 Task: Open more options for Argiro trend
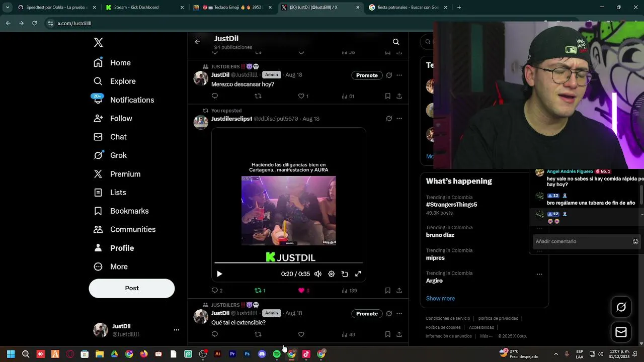[x=539, y=274]
